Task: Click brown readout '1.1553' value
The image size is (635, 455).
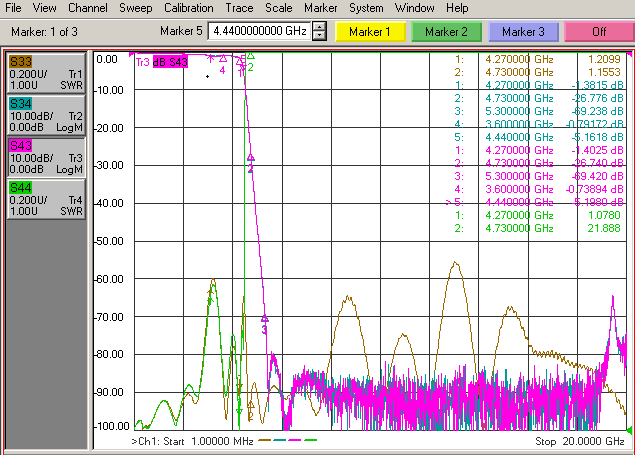Action: point(604,72)
